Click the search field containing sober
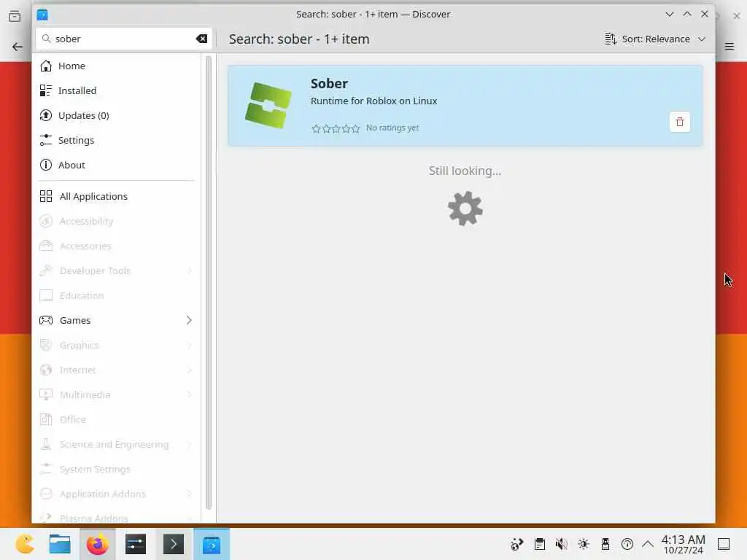This screenshot has width=747, height=560. [x=124, y=39]
